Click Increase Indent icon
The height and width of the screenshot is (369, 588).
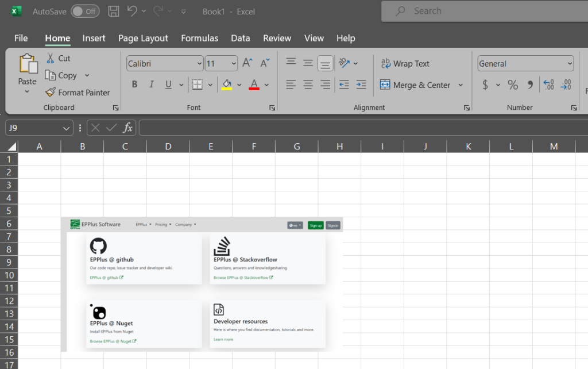[361, 84]
